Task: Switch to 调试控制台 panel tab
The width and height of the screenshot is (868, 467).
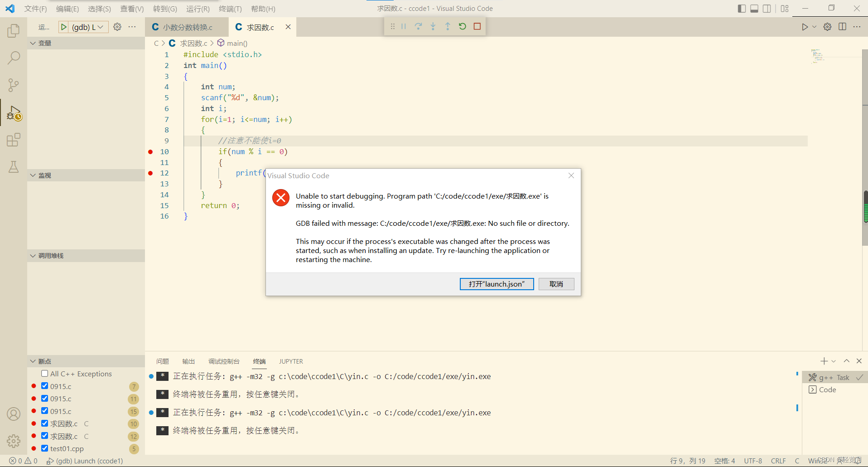Action: point(224,361)
